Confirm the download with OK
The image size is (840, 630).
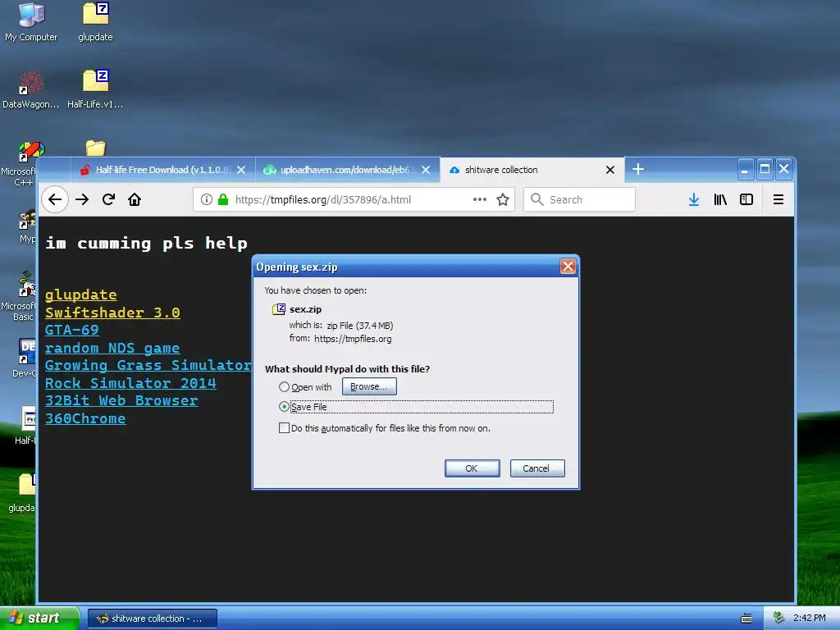(472, 468)
